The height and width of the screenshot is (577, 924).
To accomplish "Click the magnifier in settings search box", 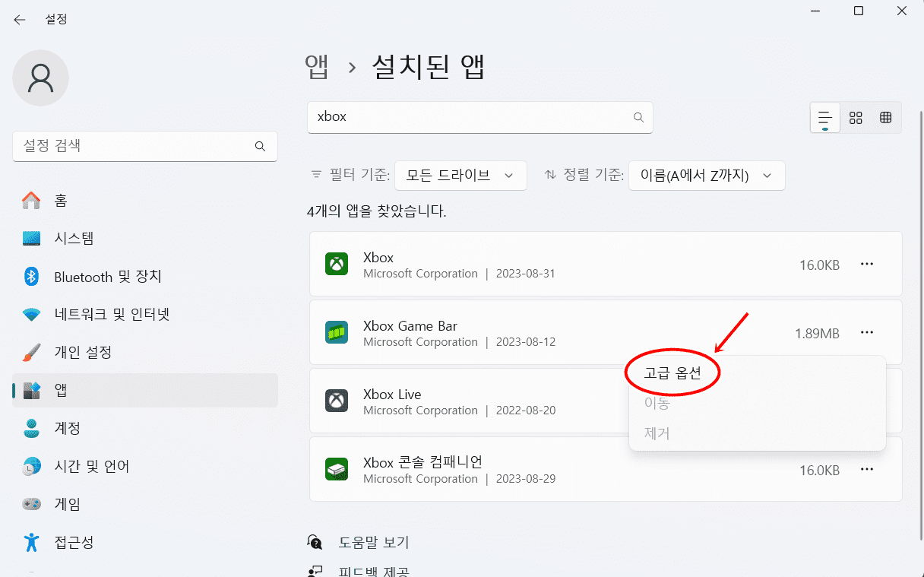I will (260, 146).
